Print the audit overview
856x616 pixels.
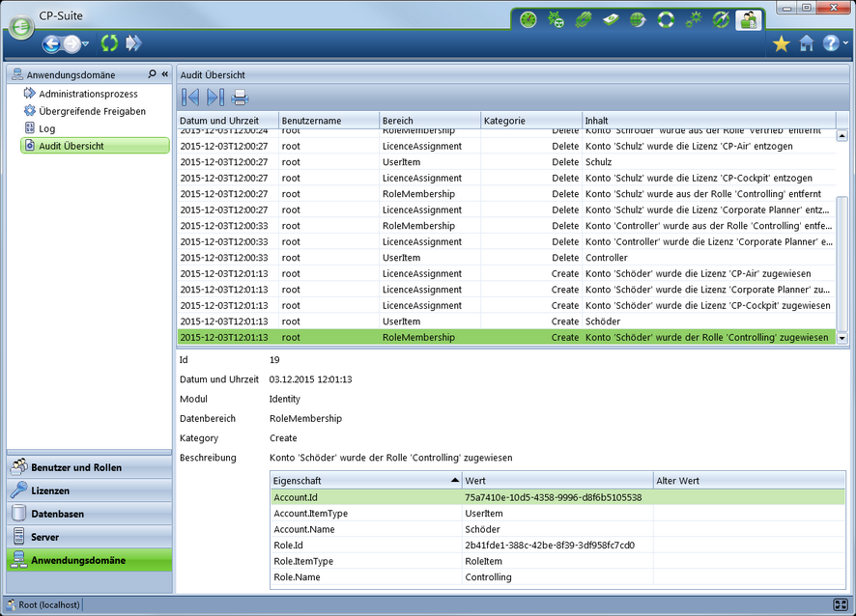point(240,98)
